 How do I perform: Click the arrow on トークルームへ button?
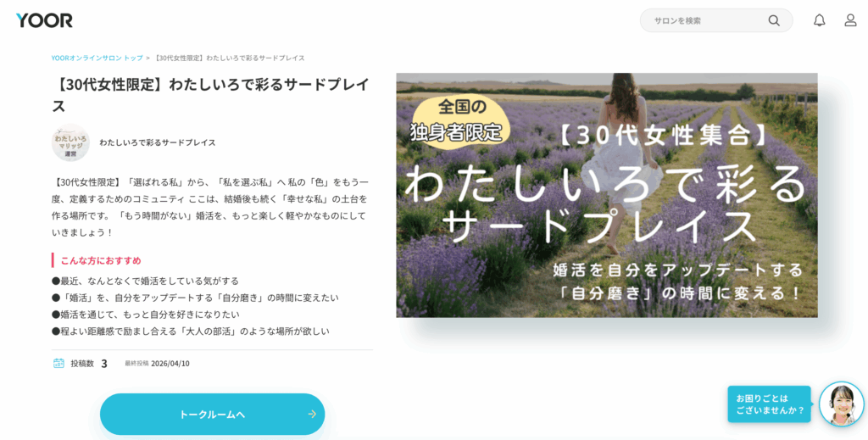pos(312,414)
